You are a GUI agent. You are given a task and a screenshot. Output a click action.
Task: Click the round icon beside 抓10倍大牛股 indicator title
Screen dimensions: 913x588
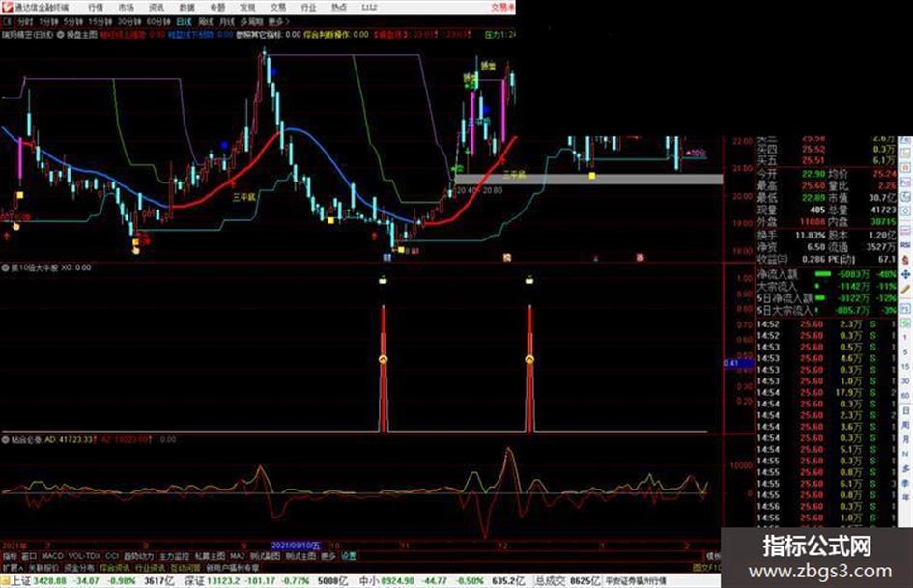tap(6, 268)
